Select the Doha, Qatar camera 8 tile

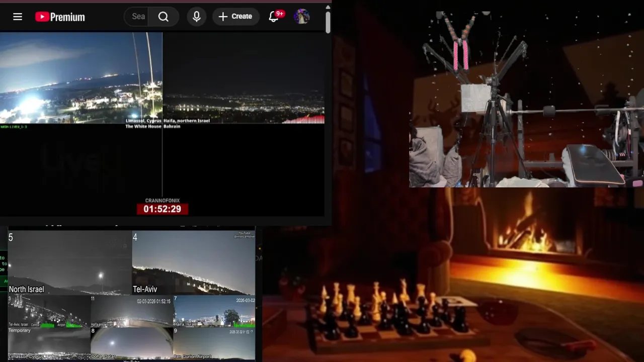pyautogui.click(x=131, y=344)
